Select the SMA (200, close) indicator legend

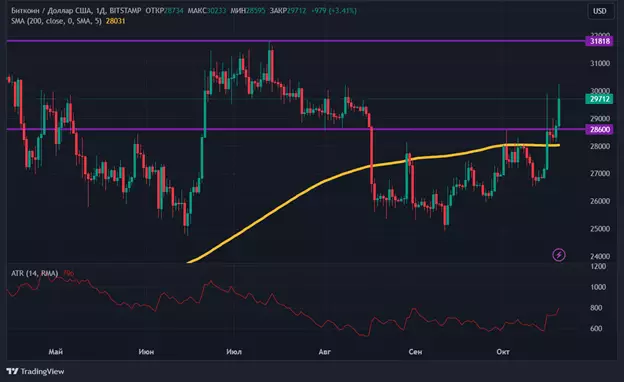(56, 21)
